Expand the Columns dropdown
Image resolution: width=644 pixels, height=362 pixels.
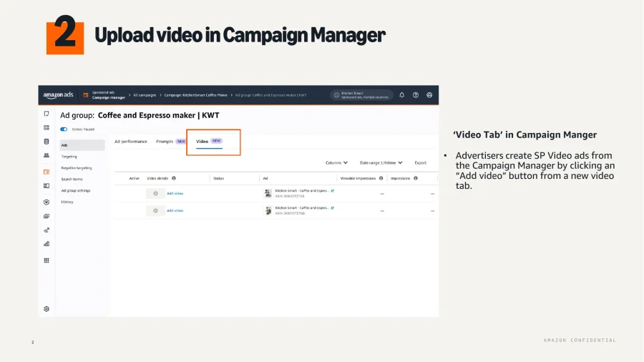click(336, 162)
